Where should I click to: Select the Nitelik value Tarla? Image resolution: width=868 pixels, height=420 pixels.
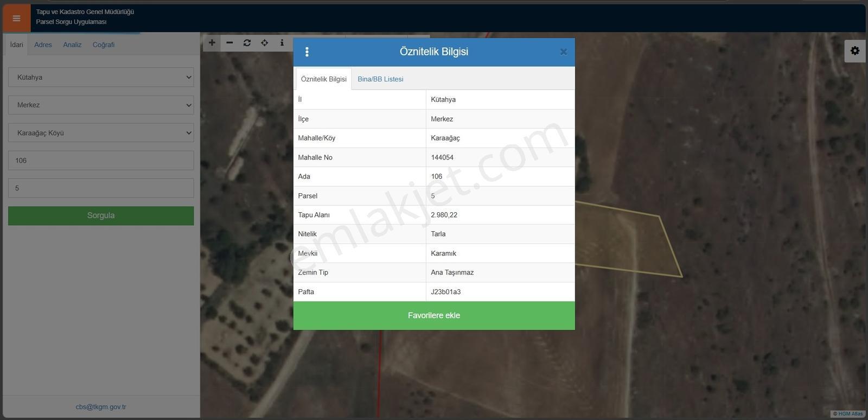coord(438,234)
